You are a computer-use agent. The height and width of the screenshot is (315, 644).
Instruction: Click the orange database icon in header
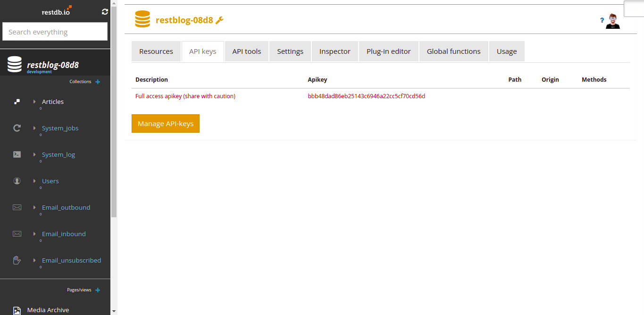point(142,20)
